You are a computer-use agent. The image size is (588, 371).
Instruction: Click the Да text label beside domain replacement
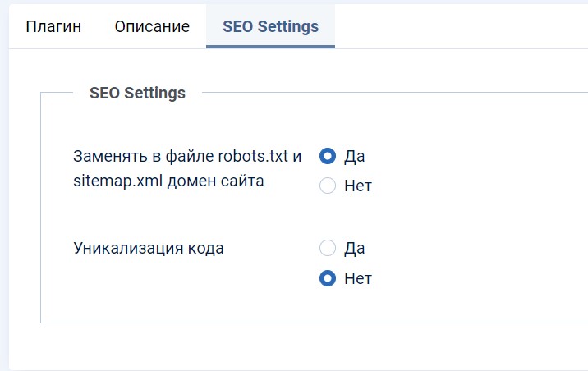click(x=355, y=156)
